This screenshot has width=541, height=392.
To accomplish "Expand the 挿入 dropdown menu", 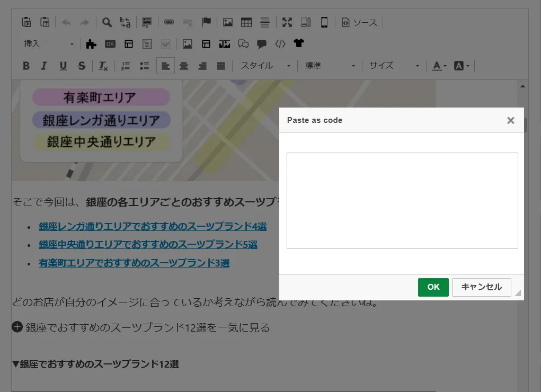I will 49,44.
